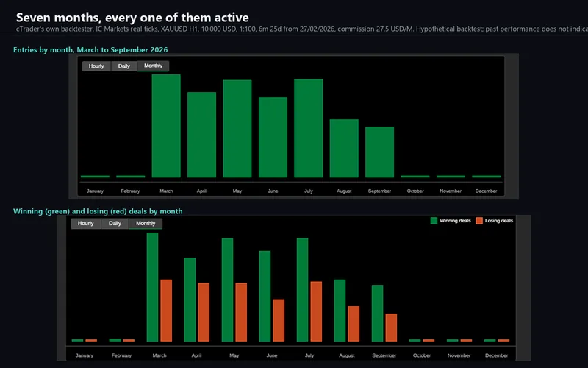Image resolution: width=588 pixels, height=368 pixels.
Task: Click September red losing deals bar
Action: coord(391,328)
